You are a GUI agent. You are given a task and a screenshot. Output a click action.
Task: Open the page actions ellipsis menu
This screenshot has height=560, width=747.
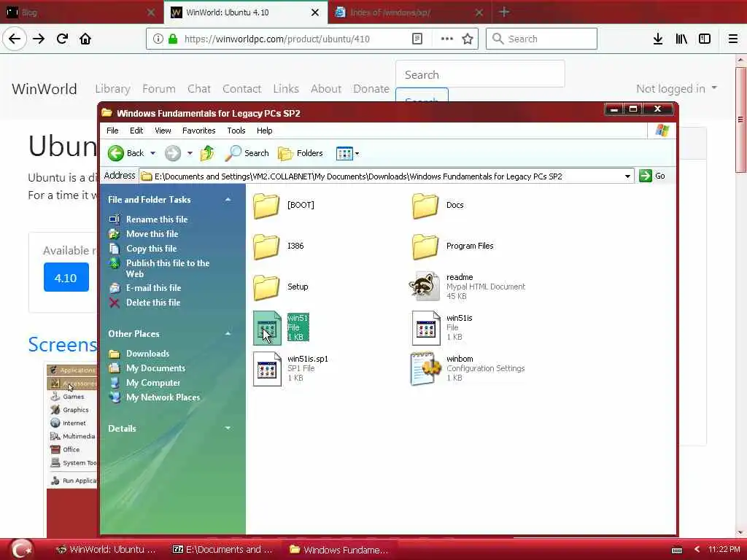click(x=447, y=39)
